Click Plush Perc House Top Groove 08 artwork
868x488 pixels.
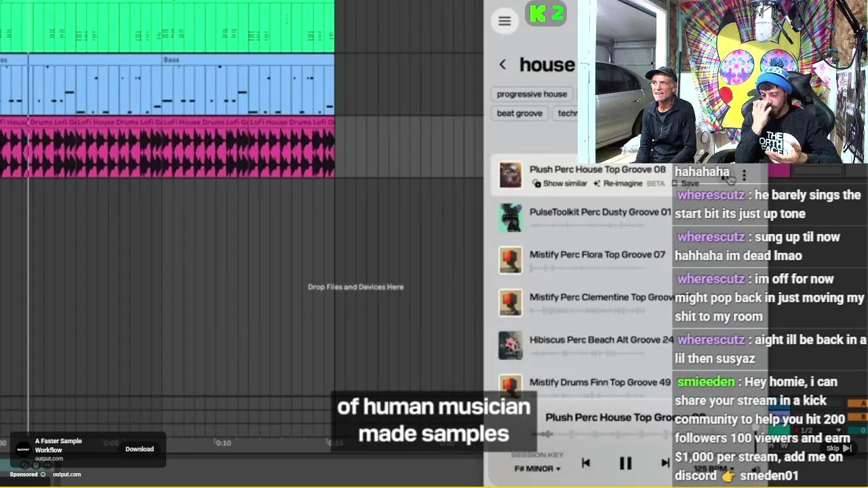511,175
